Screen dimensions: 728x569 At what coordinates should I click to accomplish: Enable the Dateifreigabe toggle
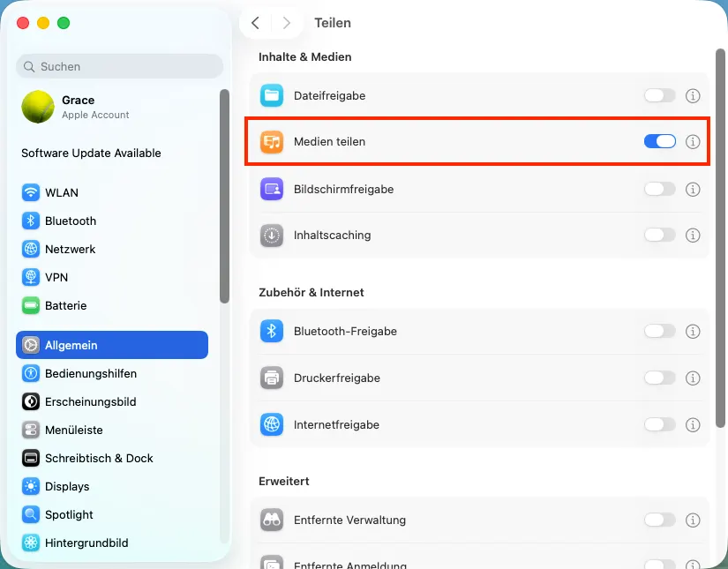(x=660, y=95)
